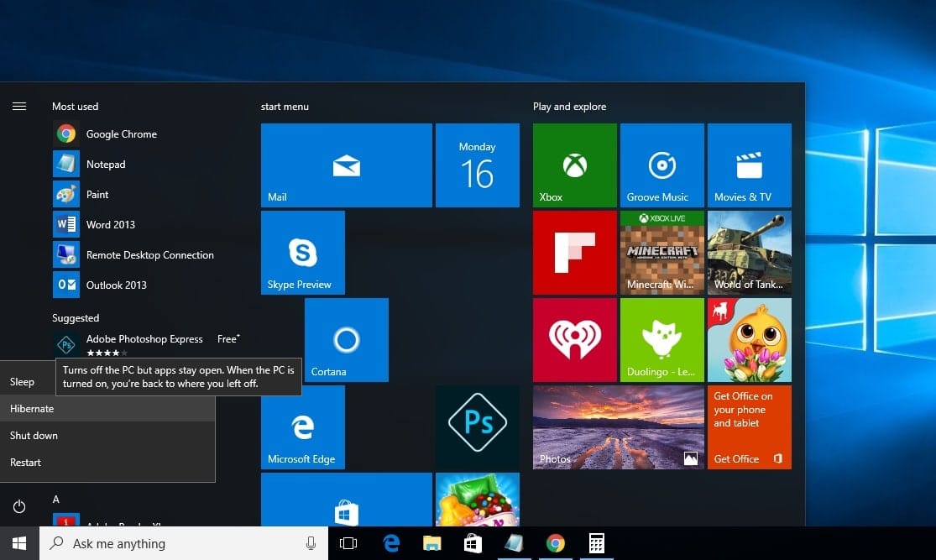Open the chick game tile with tulips
Viewport: 936px width, 560px height.
click(749, 340)
